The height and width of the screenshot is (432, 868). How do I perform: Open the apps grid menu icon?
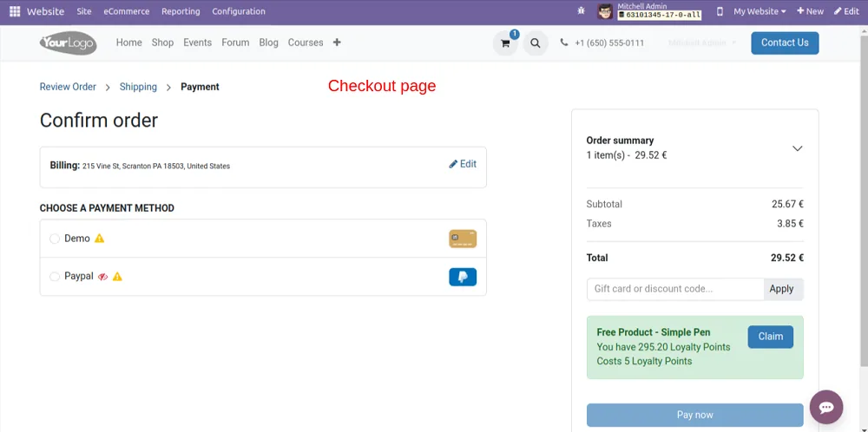tap(15, 11)
